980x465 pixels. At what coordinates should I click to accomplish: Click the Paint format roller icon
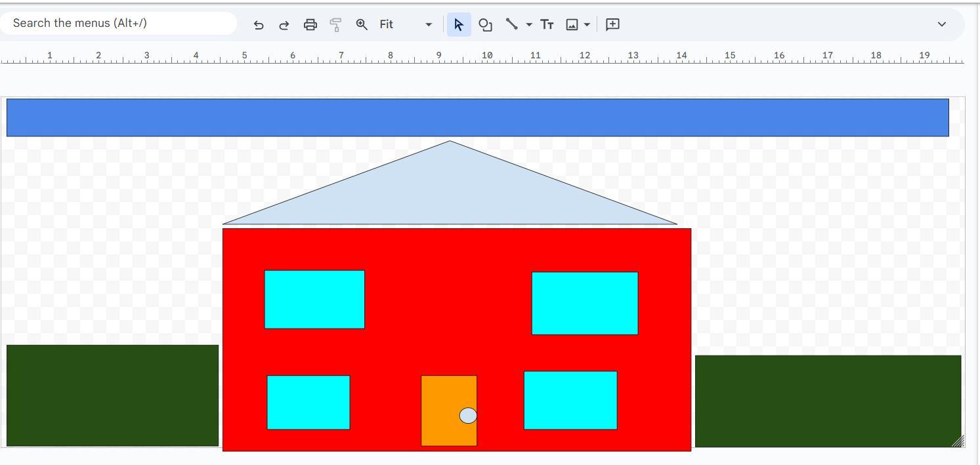[335, 25]
